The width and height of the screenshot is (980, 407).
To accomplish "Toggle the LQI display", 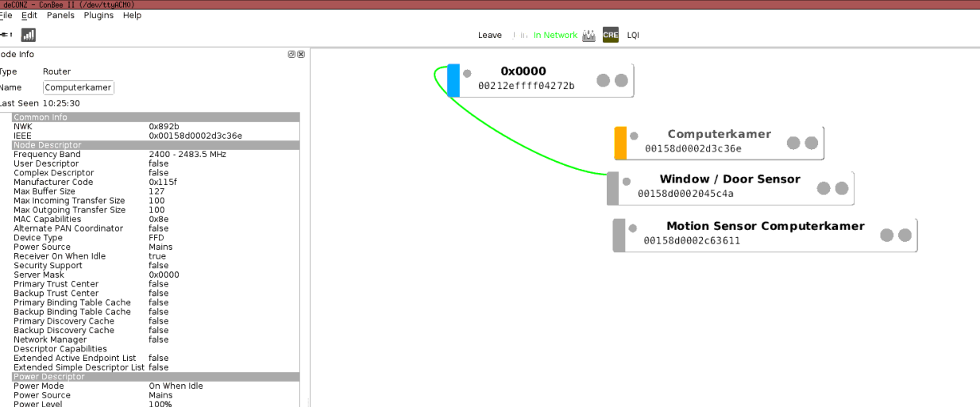I will (633, 35).
